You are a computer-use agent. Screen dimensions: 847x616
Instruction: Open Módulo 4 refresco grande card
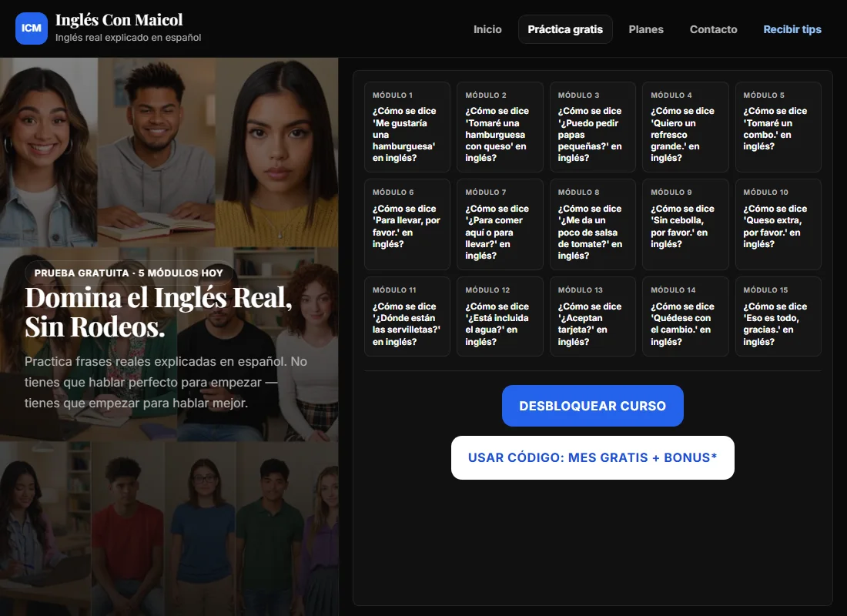point(685,127)
